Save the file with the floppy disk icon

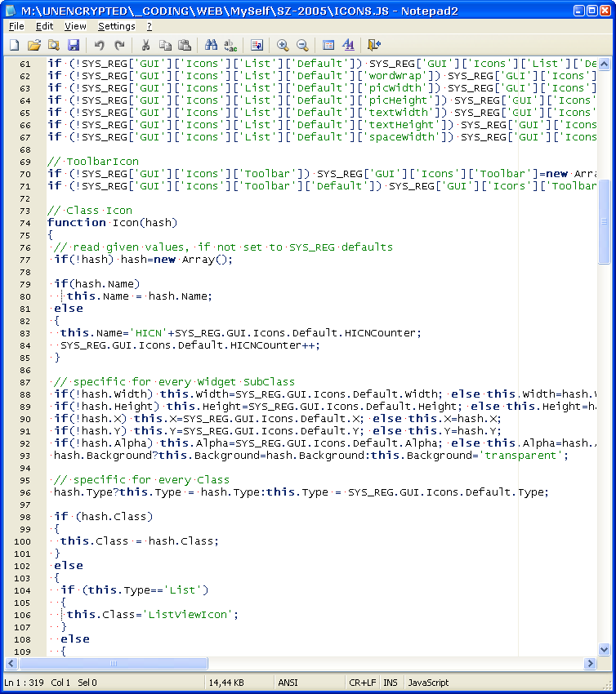coord(73,45)
